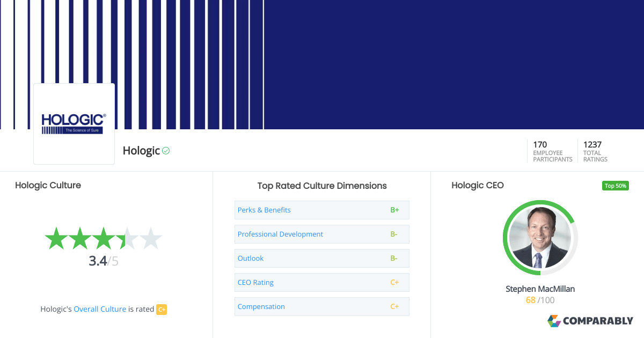Open the Hologic CEO section header
The height and width of the screenshot is (338, 644).
click(478, 185)
